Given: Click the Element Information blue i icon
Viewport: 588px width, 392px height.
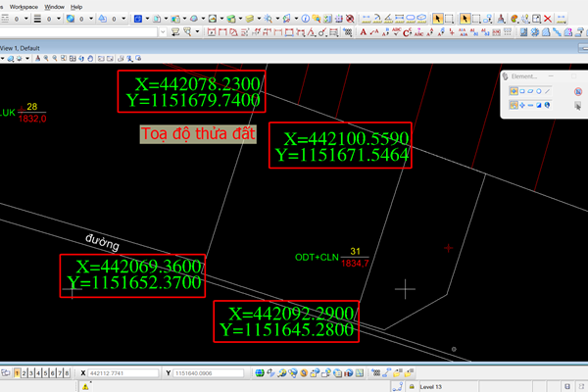Looking at the screenshot, I should click(x=306, y=19).
